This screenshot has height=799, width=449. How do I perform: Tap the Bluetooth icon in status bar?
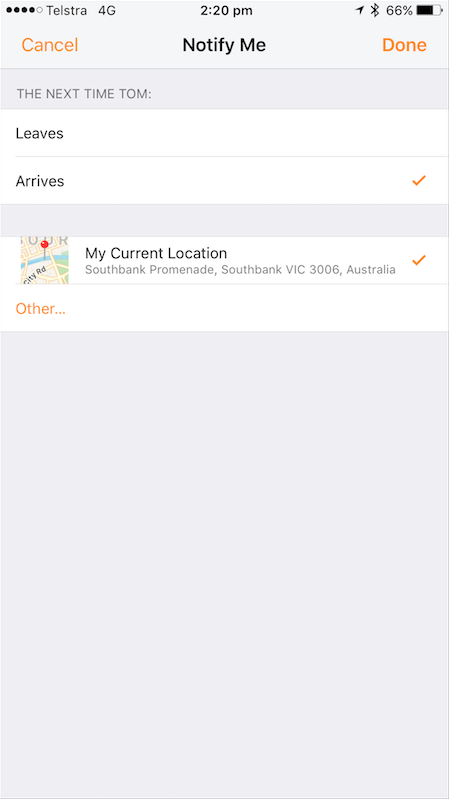375,10
